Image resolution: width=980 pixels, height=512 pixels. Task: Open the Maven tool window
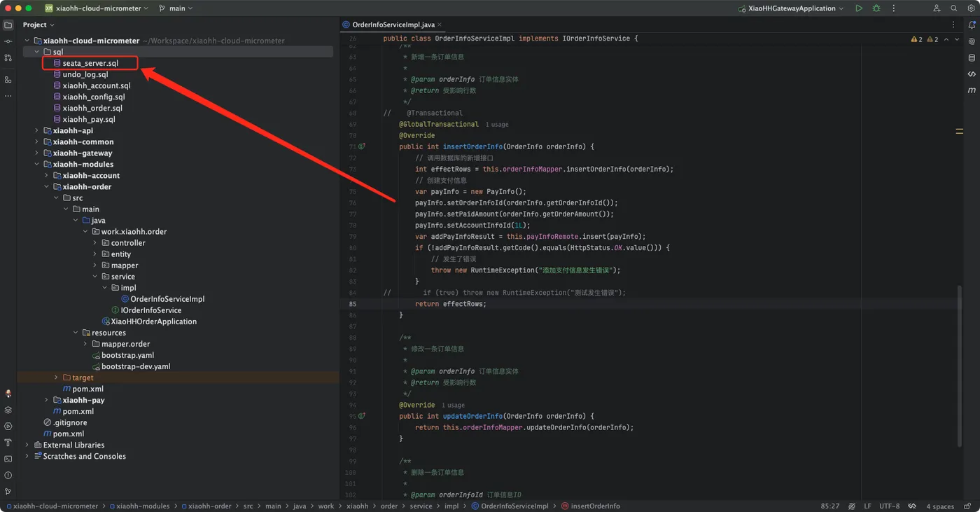coord(972,90)
